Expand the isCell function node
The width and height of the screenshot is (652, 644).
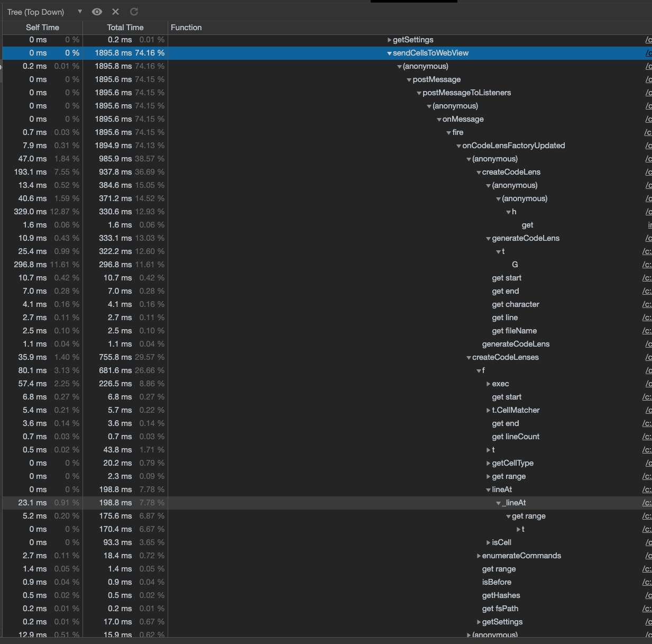pos(488,542)
